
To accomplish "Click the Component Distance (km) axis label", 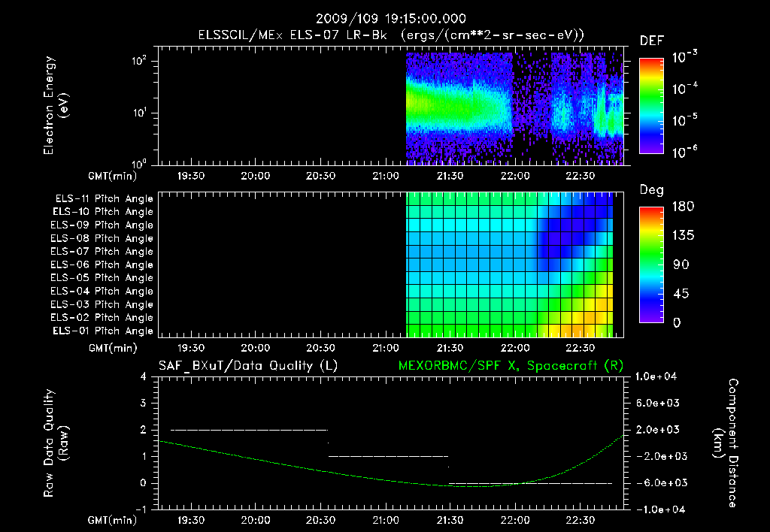I will tap(726, 443).
